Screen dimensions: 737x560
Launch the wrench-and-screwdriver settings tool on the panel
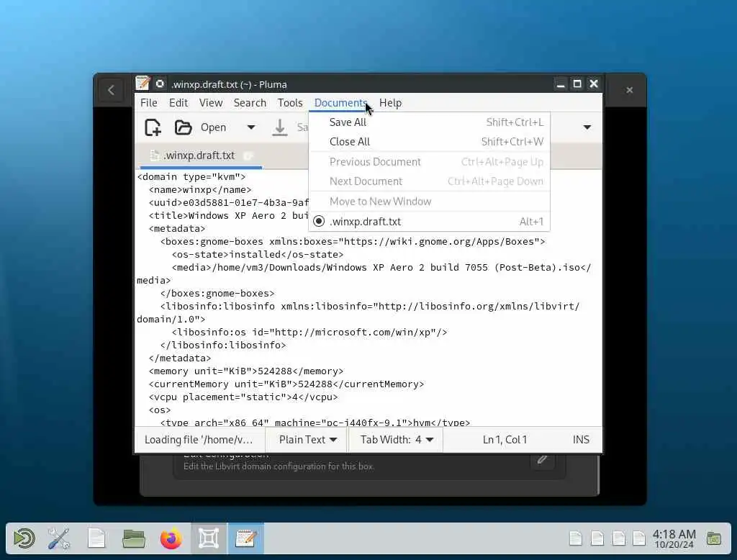(x=59, y=538)
